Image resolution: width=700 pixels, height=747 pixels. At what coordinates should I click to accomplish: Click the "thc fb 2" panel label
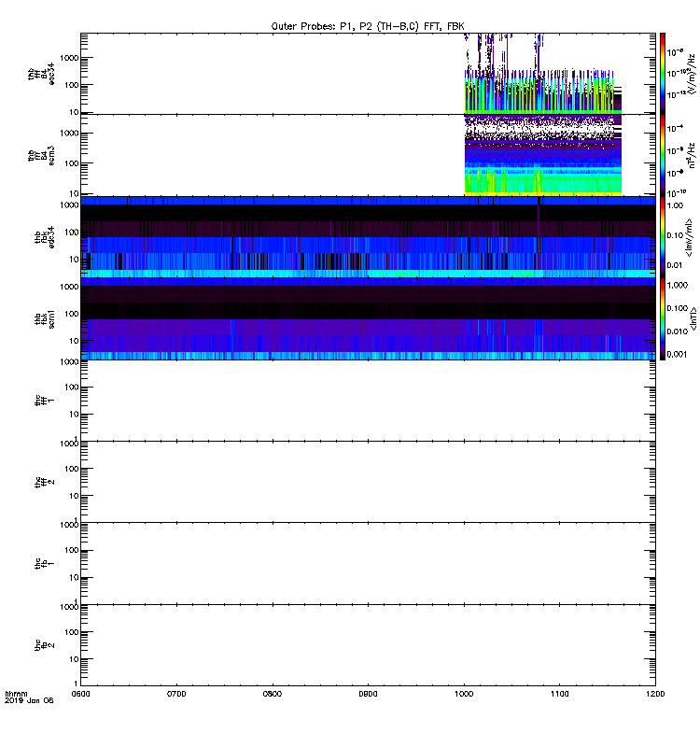click(44, 645)
